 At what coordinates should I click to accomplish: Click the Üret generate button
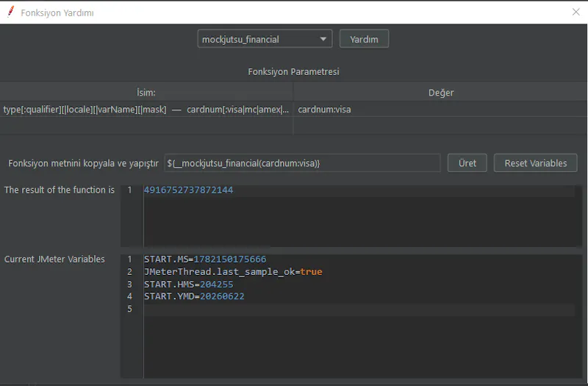467,163
